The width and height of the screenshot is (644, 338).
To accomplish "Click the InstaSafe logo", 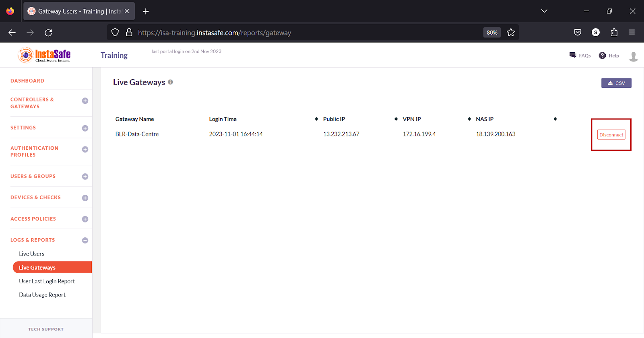I will tap(44, 55).
